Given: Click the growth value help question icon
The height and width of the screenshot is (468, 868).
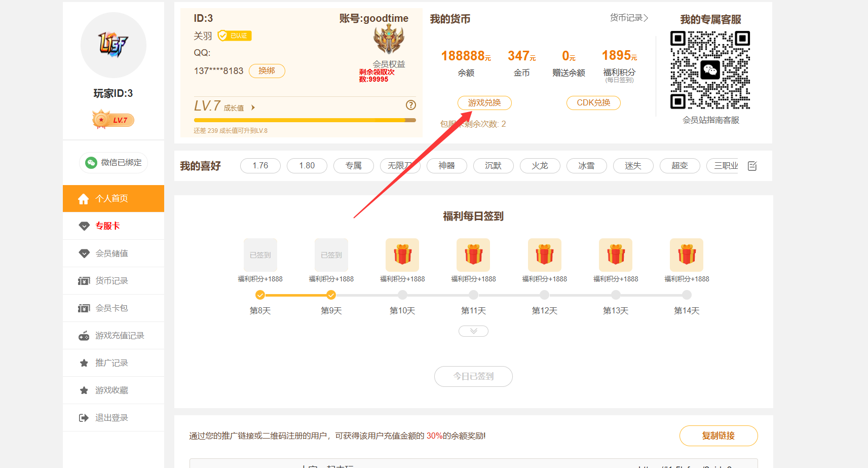Looking at the screenshot, I should coord(411,105).
